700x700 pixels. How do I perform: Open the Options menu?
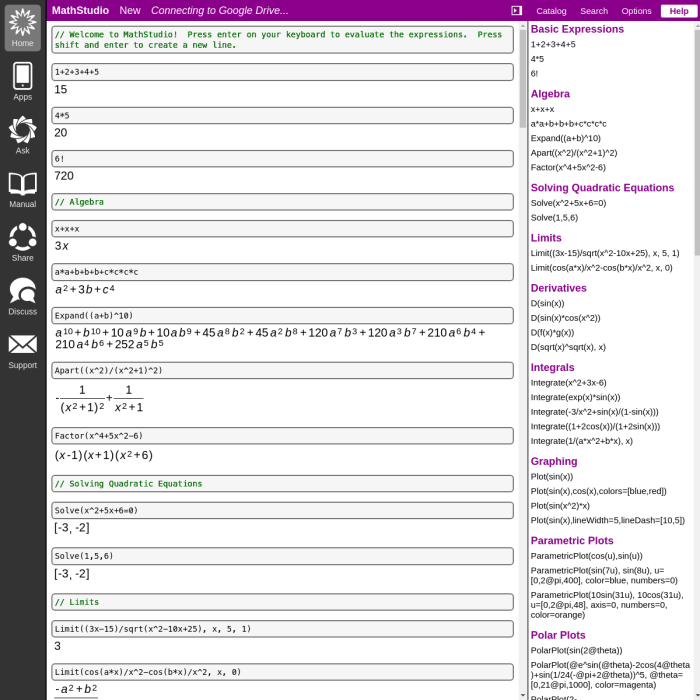coord(636,11)
